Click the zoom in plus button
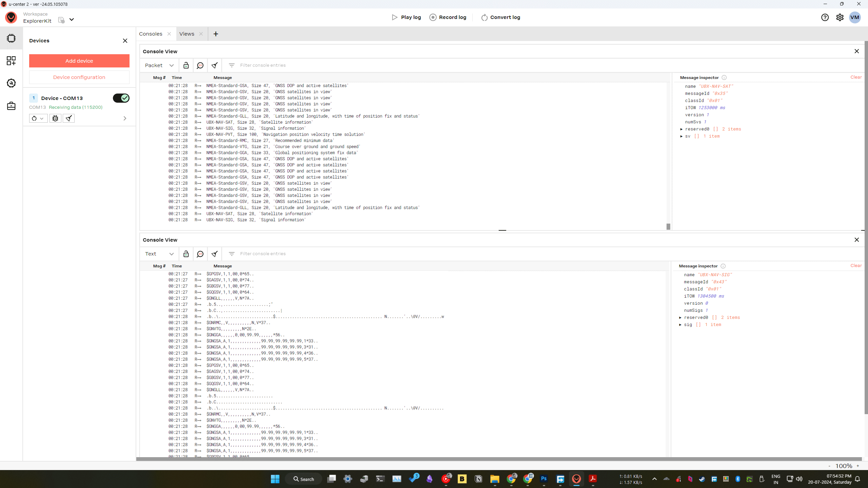 (x=858, y=466)
